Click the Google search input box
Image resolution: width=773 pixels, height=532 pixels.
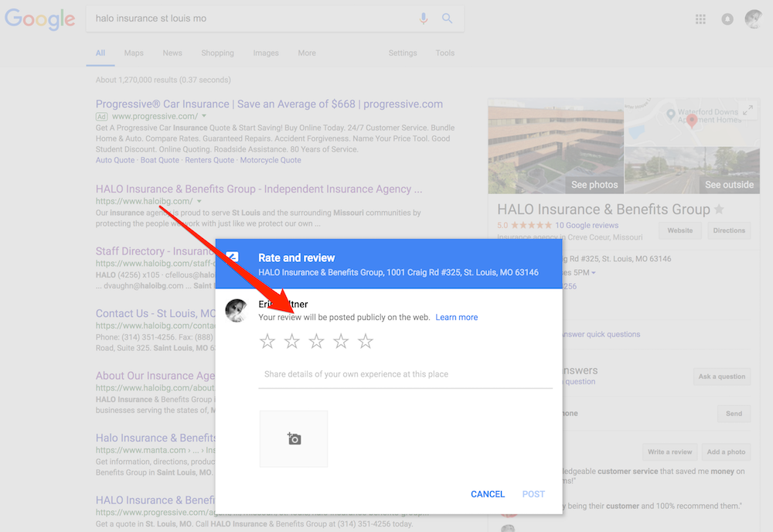pyautogui.click(x=254, y=19)
